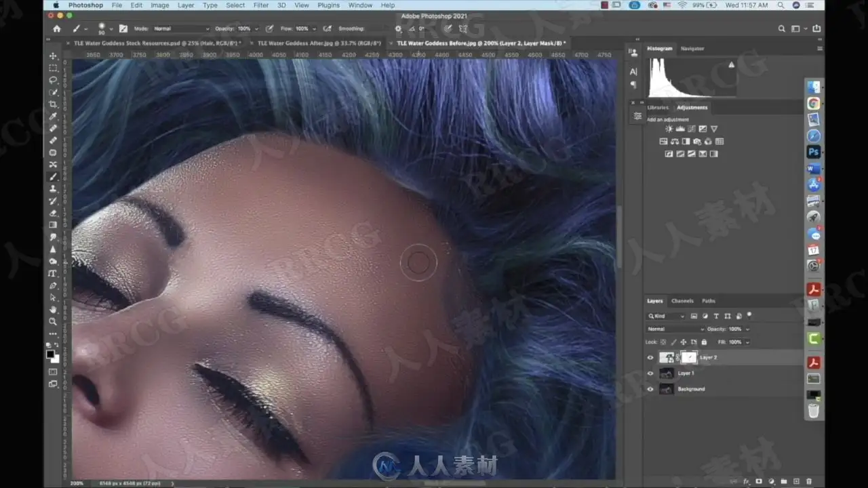Select the Gradient tool

tap(53, 225)
